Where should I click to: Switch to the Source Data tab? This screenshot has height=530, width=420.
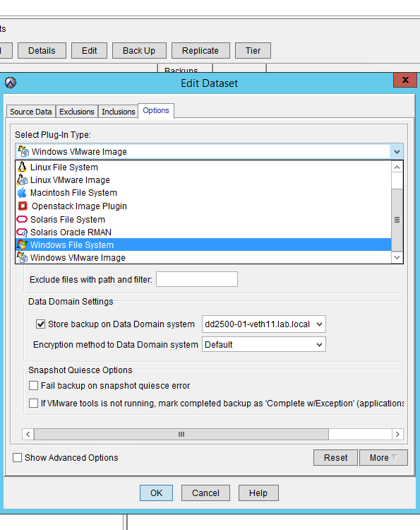31,112
